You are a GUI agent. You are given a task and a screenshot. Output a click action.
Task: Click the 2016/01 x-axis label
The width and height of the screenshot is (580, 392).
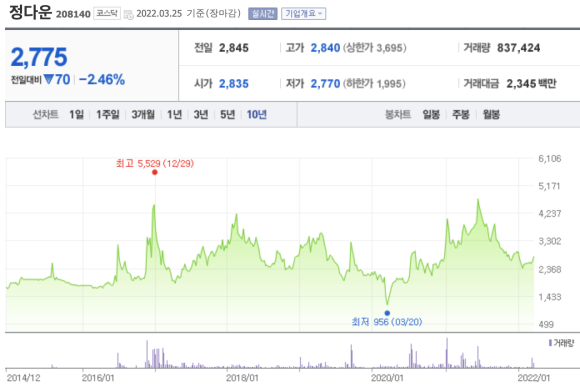pos(98,378)
